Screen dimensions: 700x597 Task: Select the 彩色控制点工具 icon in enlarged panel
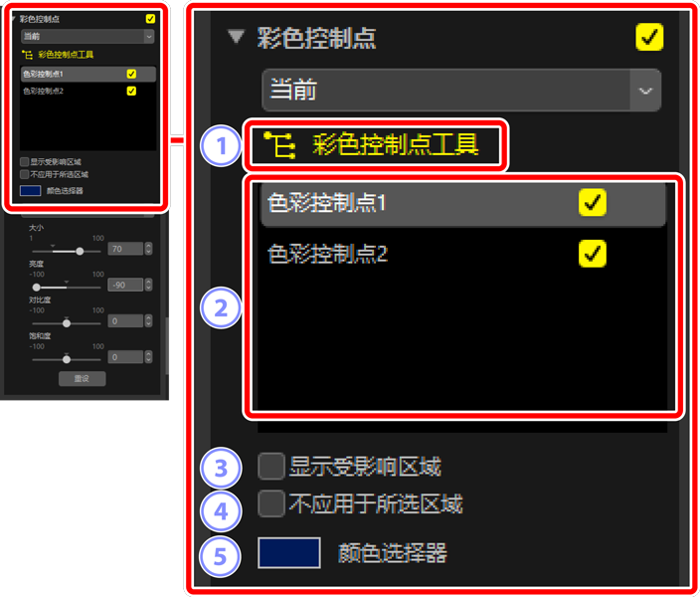[280, 145]
